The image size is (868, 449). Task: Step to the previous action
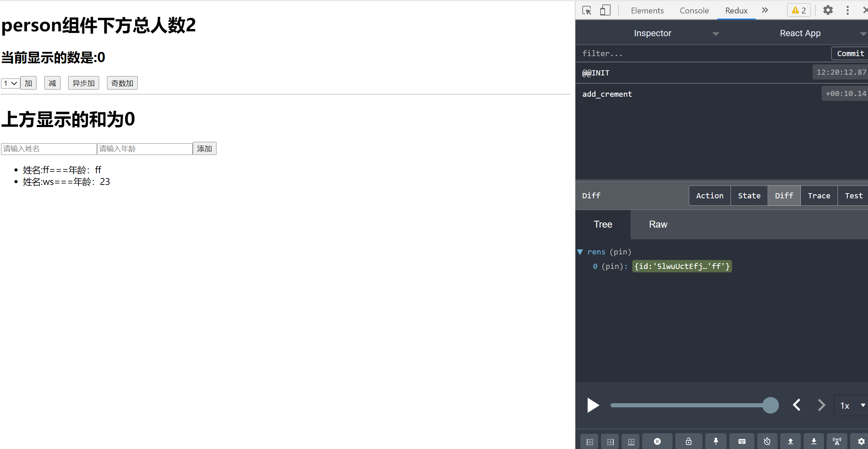(797, 405)
